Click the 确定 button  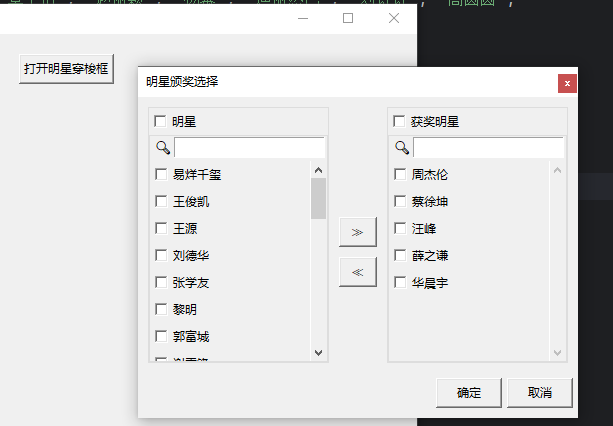pos(469,392)
